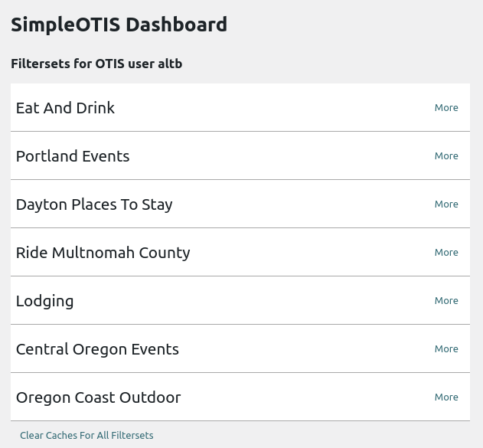Viewport: 483px width, 448px height.
Task: Select the Oregon Coast Outdoor title
Action: tap(98, 397)
